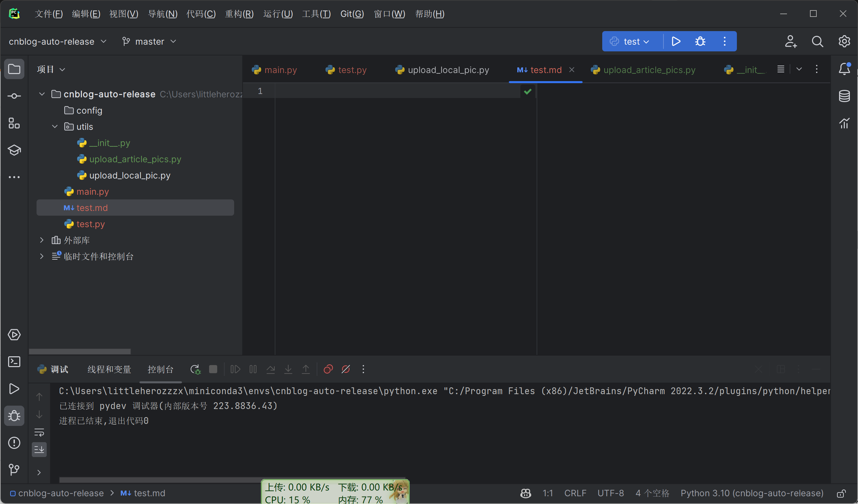Switch to the main.py editor tab

point(274,70)
